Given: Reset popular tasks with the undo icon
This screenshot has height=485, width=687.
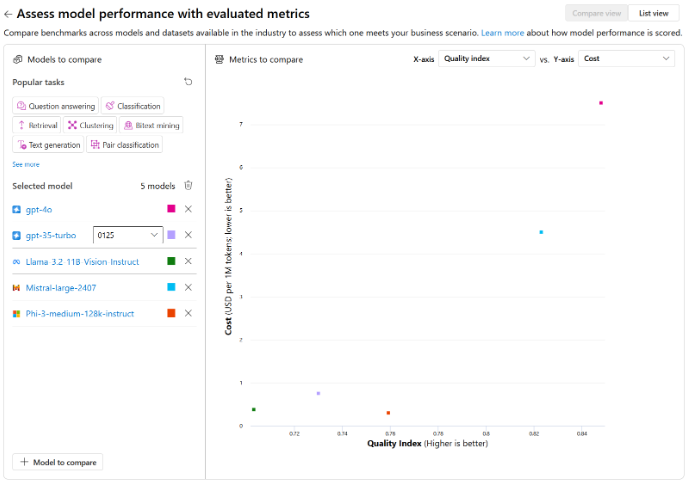Looking at the screenshot, I should 188,81.
